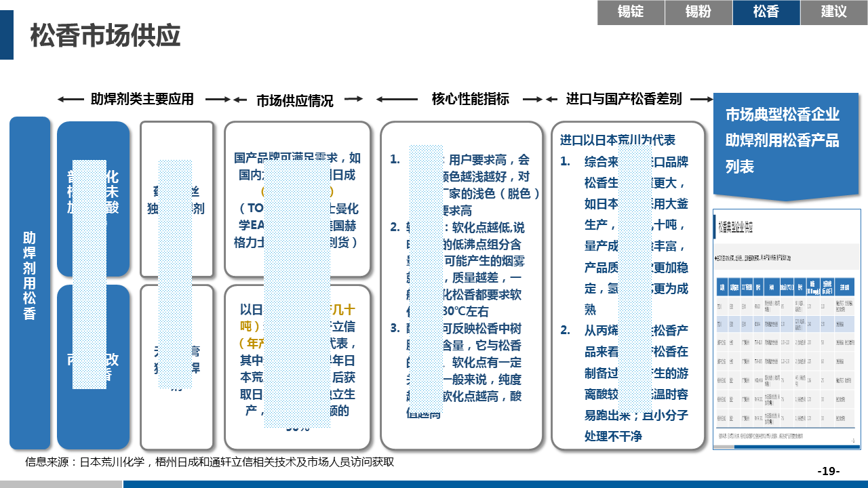Select the blue accent bar beside the title
Viewport: 868px width, 488px height.
click(7, 35)
